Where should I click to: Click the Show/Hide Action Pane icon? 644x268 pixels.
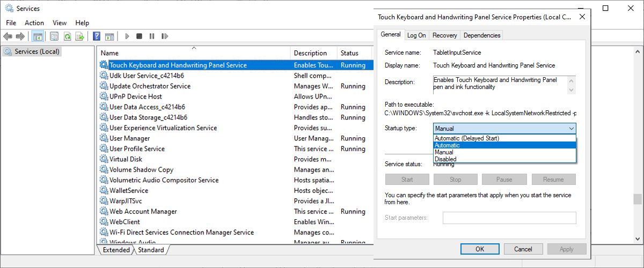coord(109,36)
